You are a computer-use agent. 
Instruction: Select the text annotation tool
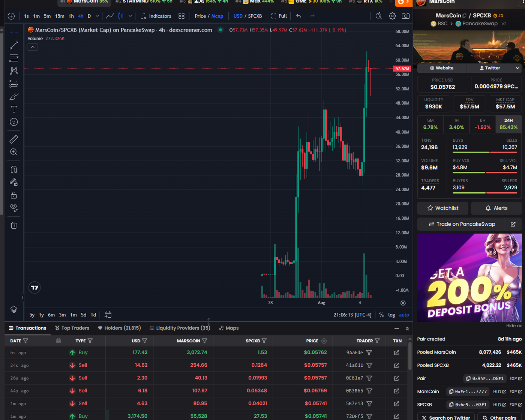[x=14, y=109]
